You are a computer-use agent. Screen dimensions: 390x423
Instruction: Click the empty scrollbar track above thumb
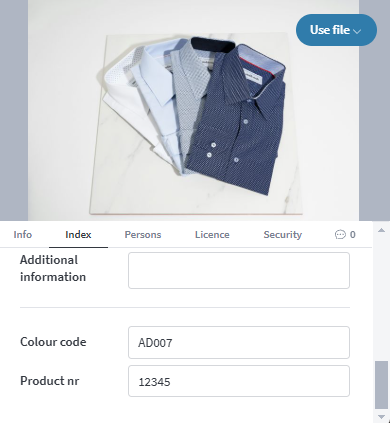click(382, 297)
